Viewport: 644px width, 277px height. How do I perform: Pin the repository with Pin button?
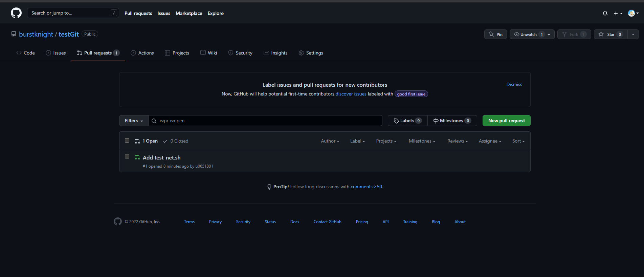pos(495,34)
